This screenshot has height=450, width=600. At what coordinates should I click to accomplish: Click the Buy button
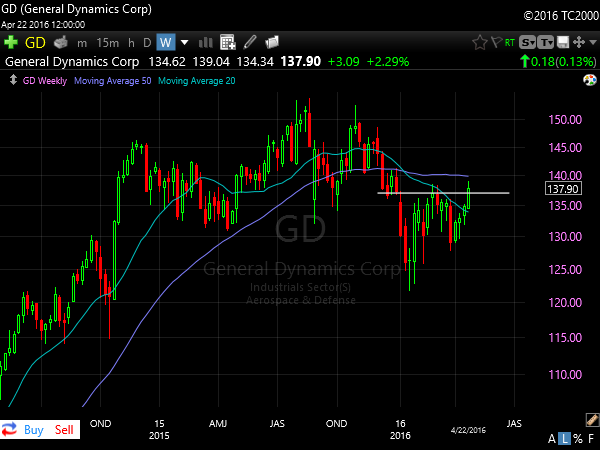click(x=34, y=430)
